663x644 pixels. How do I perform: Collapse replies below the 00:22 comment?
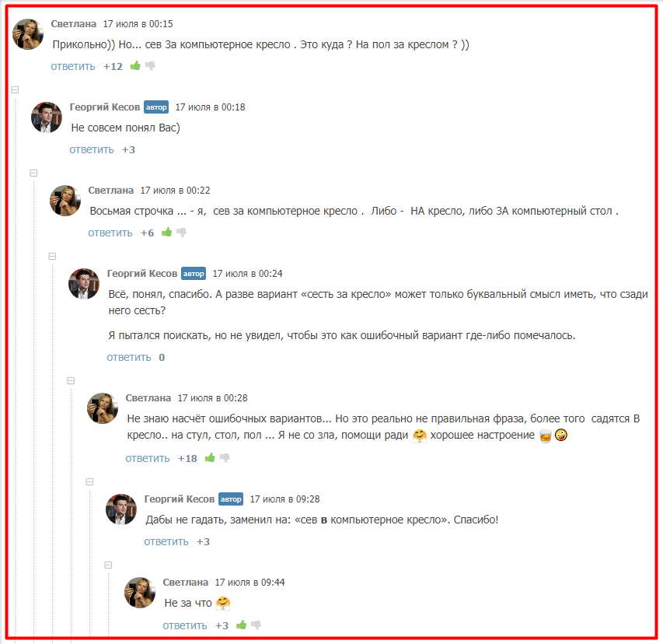pyautogui.click(x=52, y=257)
